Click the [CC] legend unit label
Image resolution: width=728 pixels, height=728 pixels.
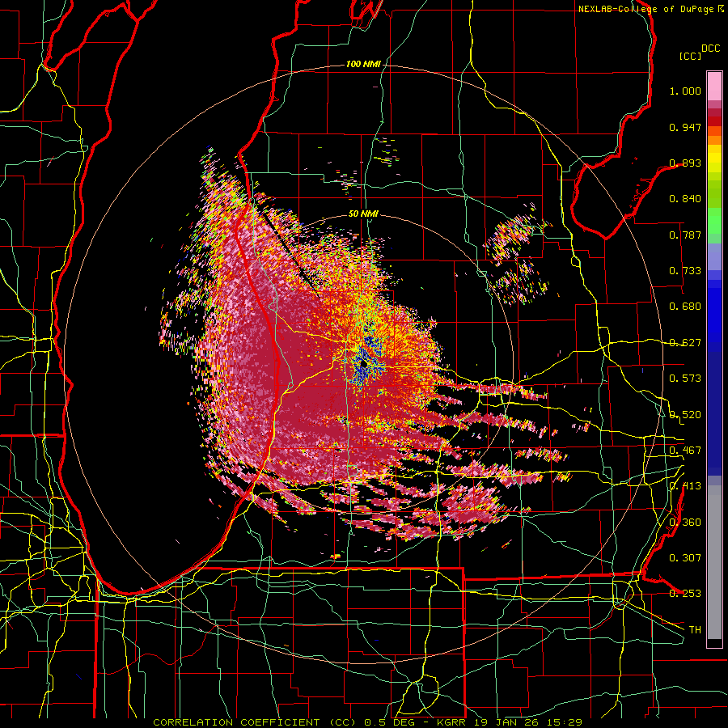click(690, 56)
